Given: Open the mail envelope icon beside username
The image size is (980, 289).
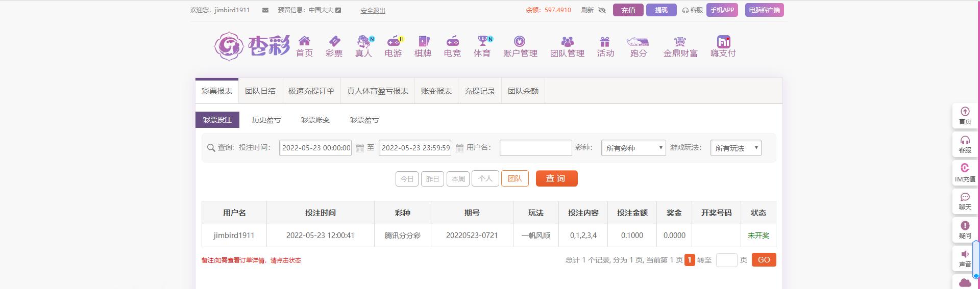Looking at the screenshot, I should pos(265,10).
